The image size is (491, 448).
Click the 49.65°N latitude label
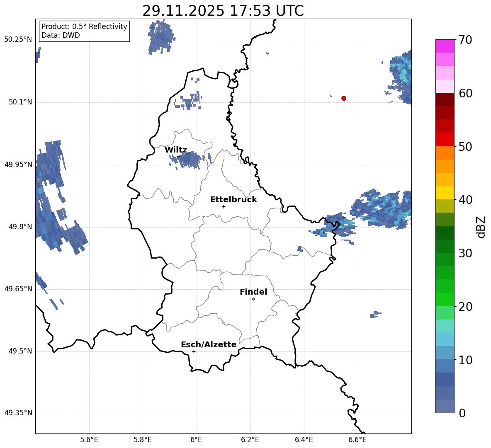click(18, 289)
